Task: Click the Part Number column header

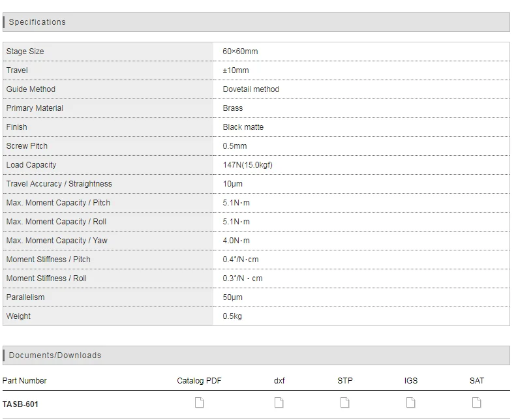Action: tap(25, 381)
